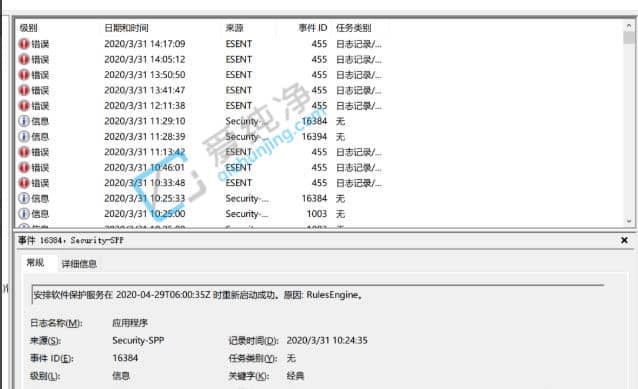638x389 pixels.
Task: Select the date 2020/3/31 12:11:38
Action: click(x=145, y=106)
